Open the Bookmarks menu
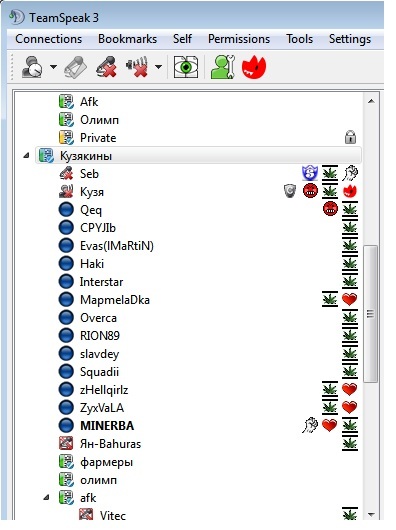The image size is (396, 530). coord(127,39)
